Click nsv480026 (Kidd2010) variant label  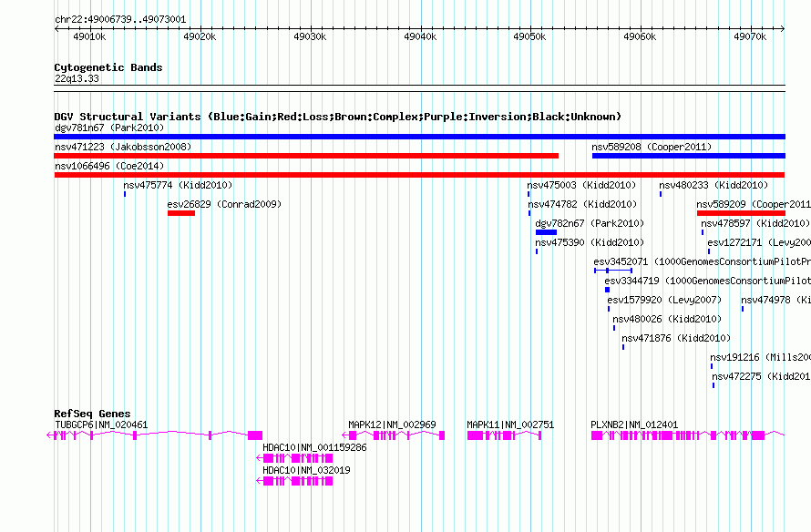667,319
